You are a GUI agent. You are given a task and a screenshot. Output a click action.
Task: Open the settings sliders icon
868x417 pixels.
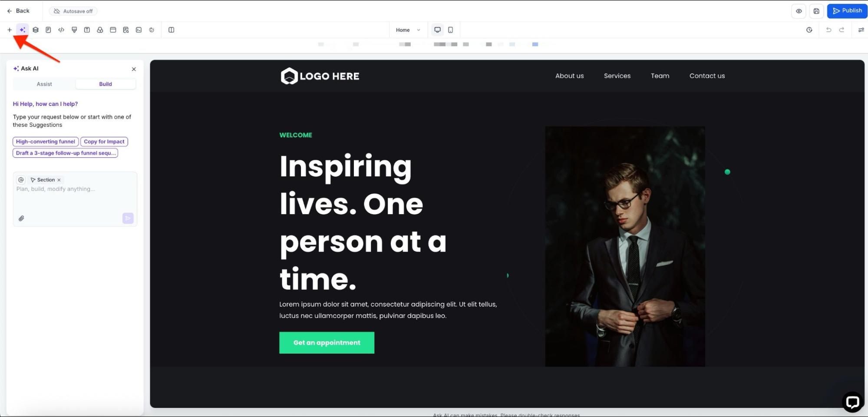[861, 30]
